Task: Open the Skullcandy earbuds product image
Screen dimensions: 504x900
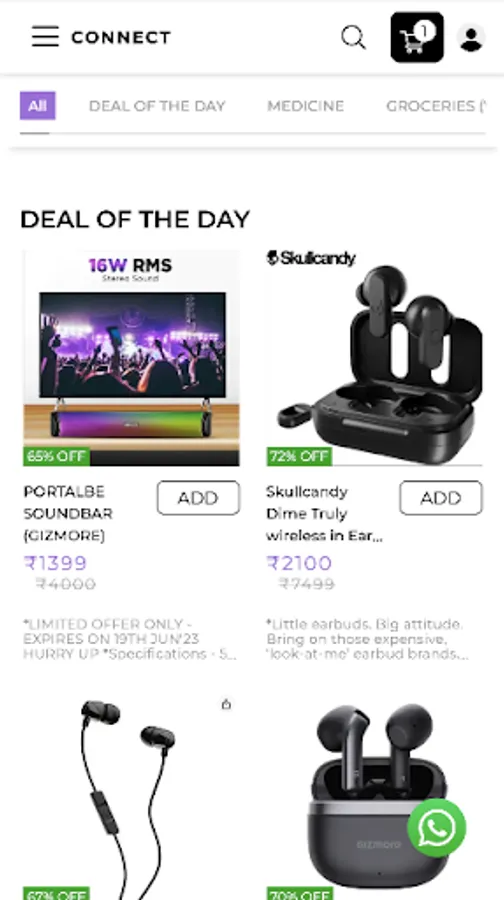Action: tap(374, 358)
